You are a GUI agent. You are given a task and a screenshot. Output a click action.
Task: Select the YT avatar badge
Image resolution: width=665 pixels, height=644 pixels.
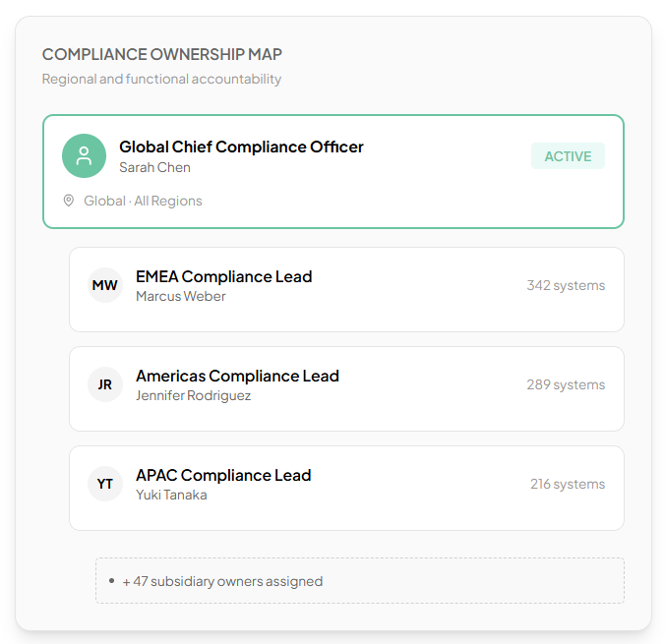point(105,484)
